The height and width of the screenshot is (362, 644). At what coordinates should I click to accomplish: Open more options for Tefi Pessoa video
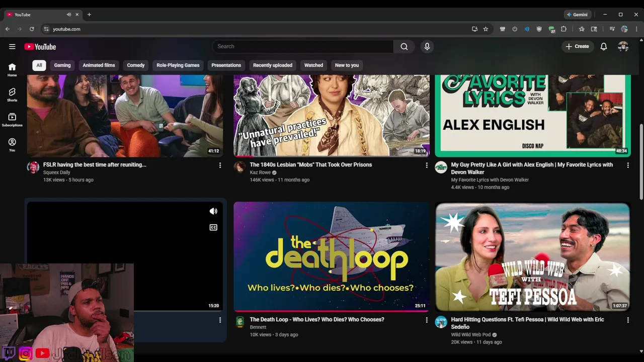click(x=627, y=320)
